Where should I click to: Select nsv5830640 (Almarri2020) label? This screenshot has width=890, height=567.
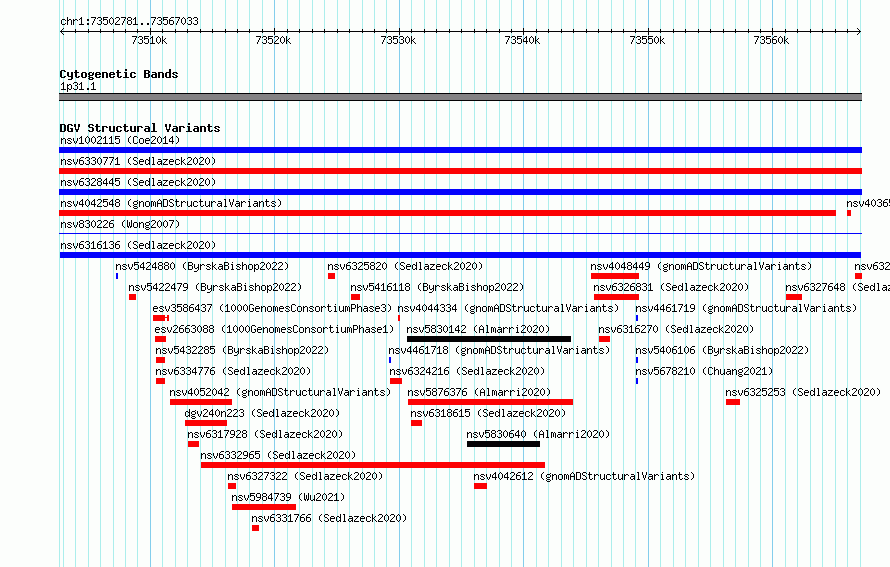[538, 434]
